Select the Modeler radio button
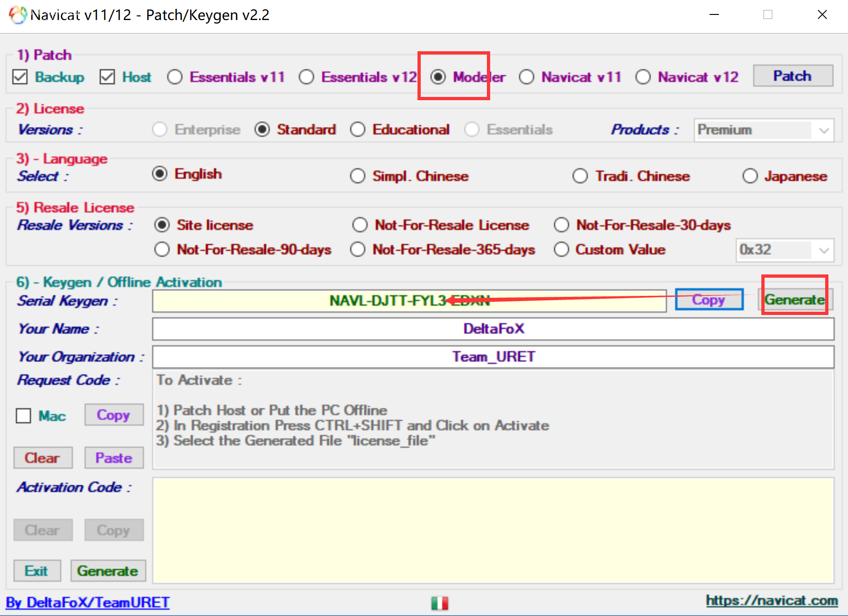This screenshot has width=848, height=616. tap(438, 77)
